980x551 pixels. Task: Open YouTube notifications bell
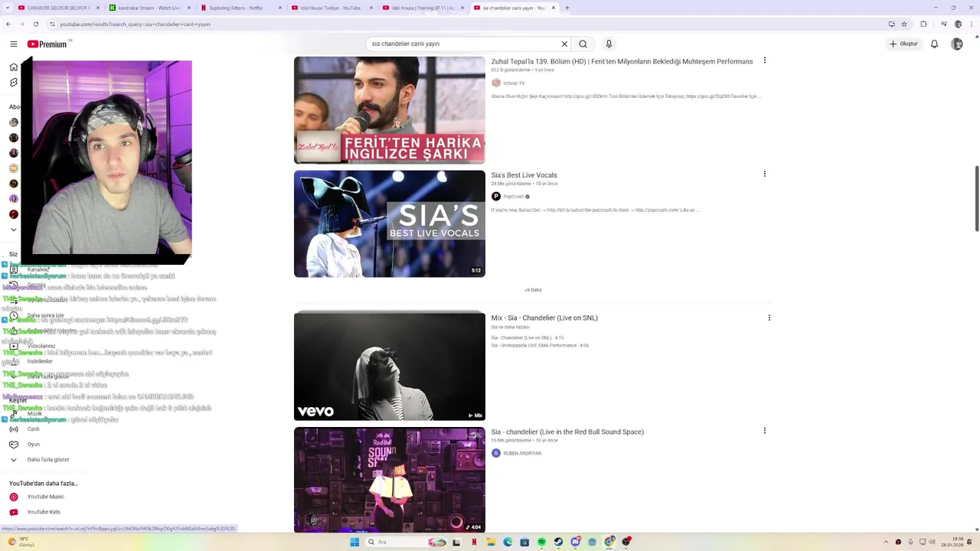934,44
